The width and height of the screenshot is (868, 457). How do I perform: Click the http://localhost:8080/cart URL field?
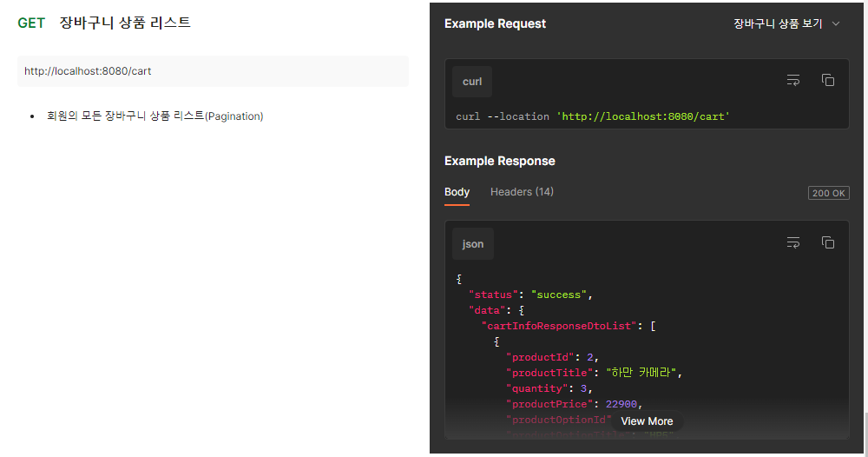[x=214, y=71]
